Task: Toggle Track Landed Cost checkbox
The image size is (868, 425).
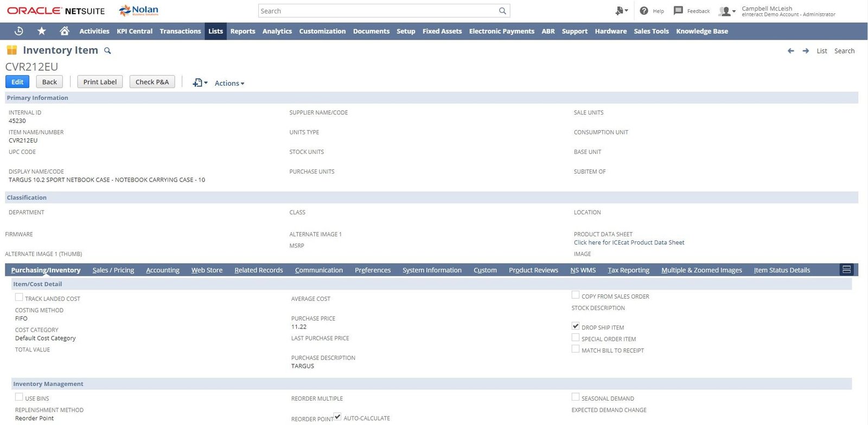Action: tap(19, 297)
